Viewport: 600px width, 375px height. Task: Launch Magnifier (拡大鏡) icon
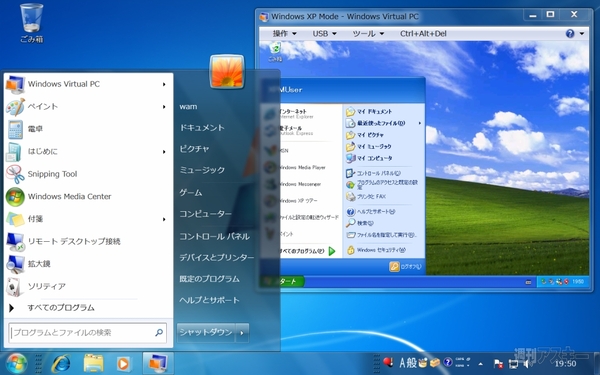tap(15, 264)
